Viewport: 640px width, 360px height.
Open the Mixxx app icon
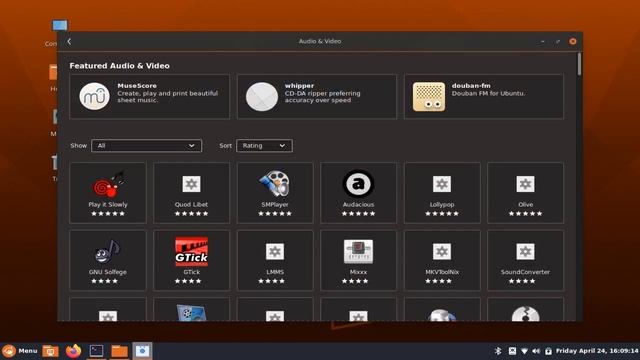[358, 251]
